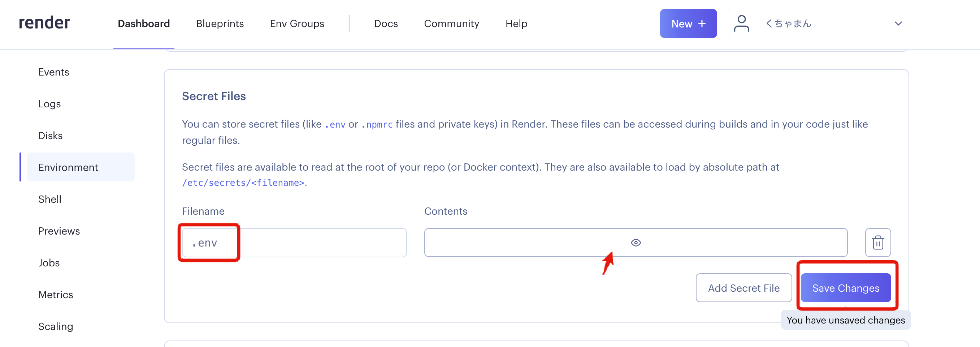Click the Filename input field

click(x=294, y=243)
